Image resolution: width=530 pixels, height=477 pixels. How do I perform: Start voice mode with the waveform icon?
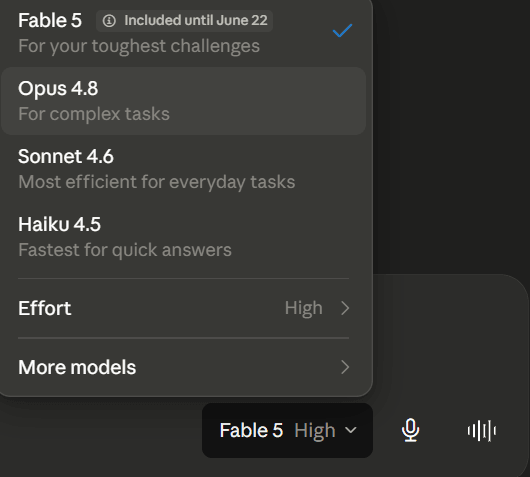(482, 431)
